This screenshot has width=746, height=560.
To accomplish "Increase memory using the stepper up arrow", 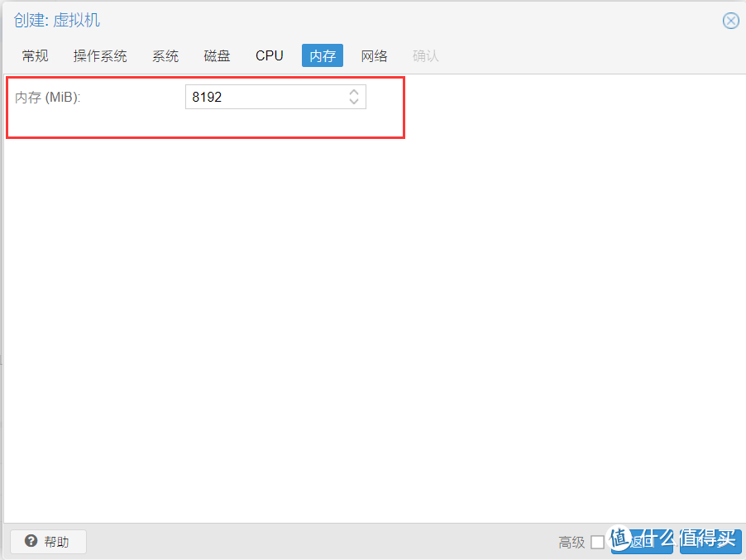I will point(354,92).
